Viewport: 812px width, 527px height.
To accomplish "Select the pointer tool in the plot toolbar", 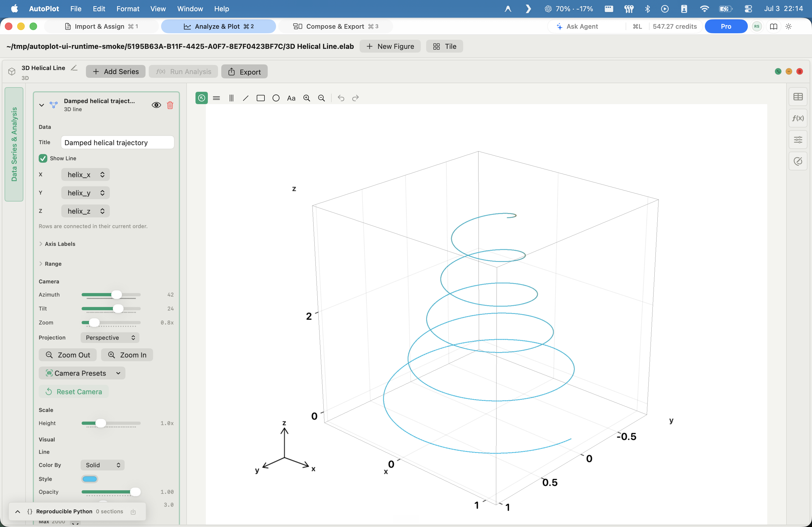I will click(x=202, y=98).
